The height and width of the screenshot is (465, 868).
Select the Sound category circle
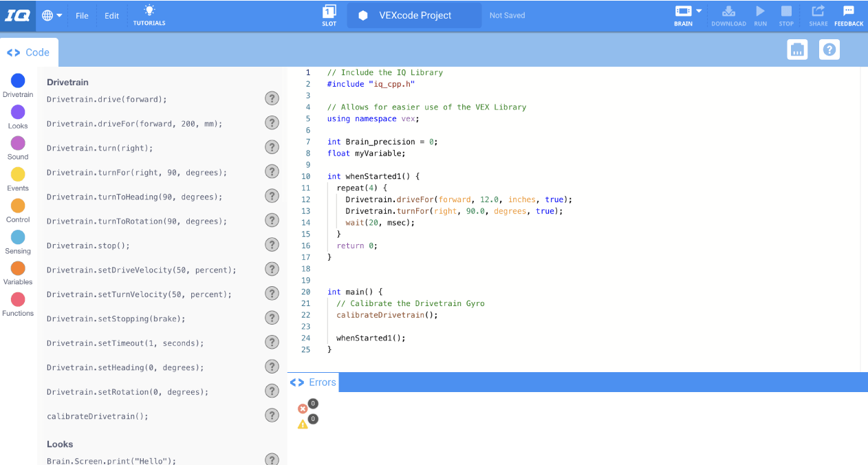click(x=18, y=143)
